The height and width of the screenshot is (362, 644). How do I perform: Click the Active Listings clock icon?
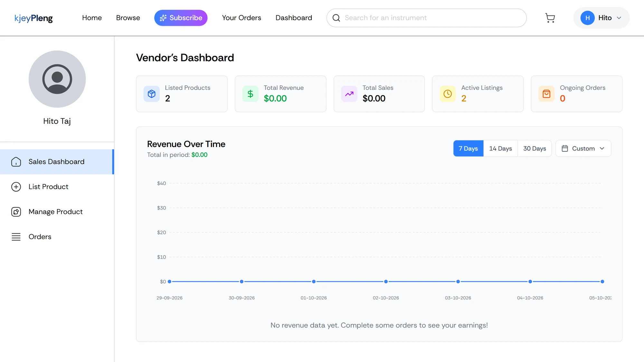pyautogui.click(x=448, y=94)
